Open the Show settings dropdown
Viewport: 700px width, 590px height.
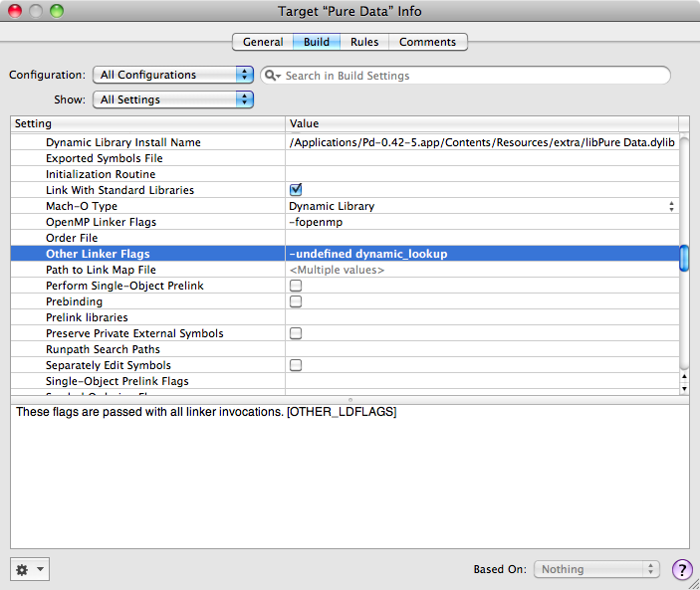click(x=173, y=99)
